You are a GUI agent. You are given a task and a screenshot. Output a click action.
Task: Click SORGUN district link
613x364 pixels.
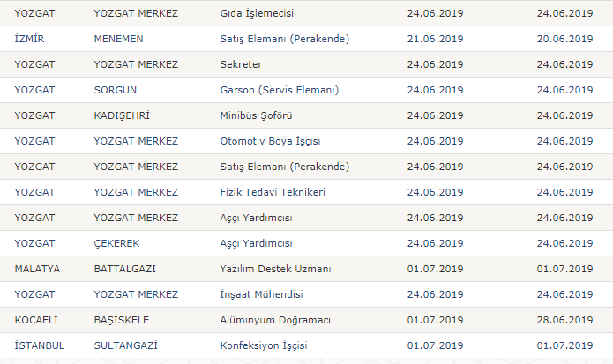pos(115,90)
